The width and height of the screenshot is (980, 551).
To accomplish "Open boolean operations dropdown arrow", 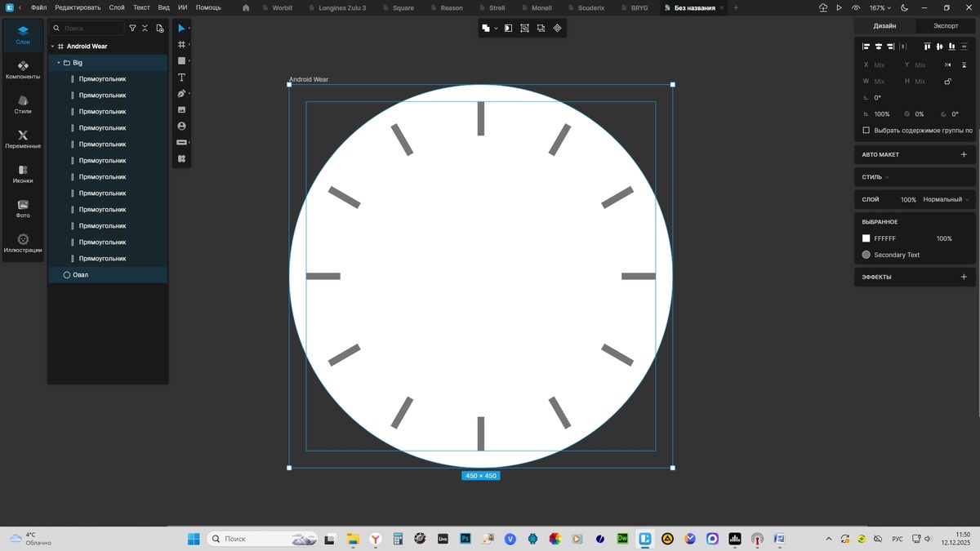I will tap(496, 29).
